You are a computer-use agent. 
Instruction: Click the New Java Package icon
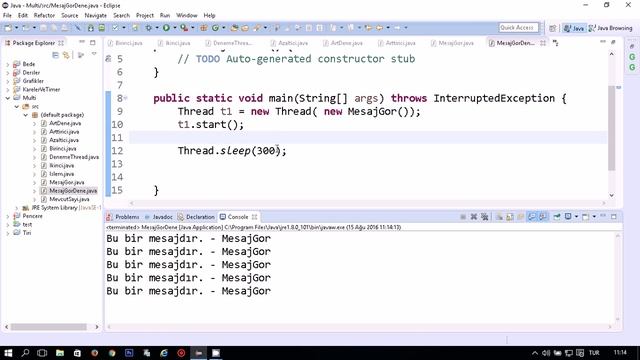click(203, 28)
